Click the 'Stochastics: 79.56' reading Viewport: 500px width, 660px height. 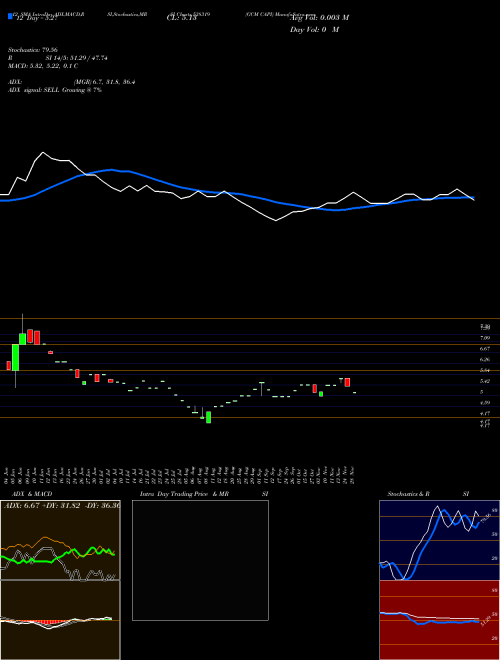click(x=32, y=50)
